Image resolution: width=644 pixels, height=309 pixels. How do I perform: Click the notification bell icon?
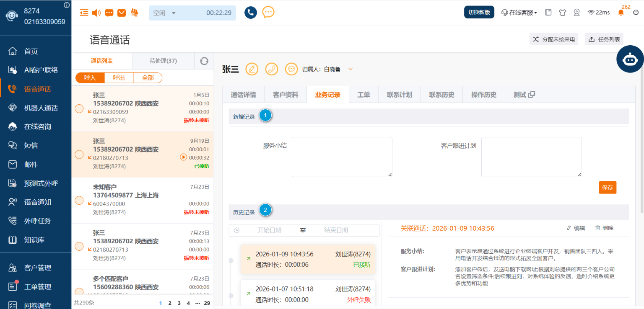tap(621, 13)
